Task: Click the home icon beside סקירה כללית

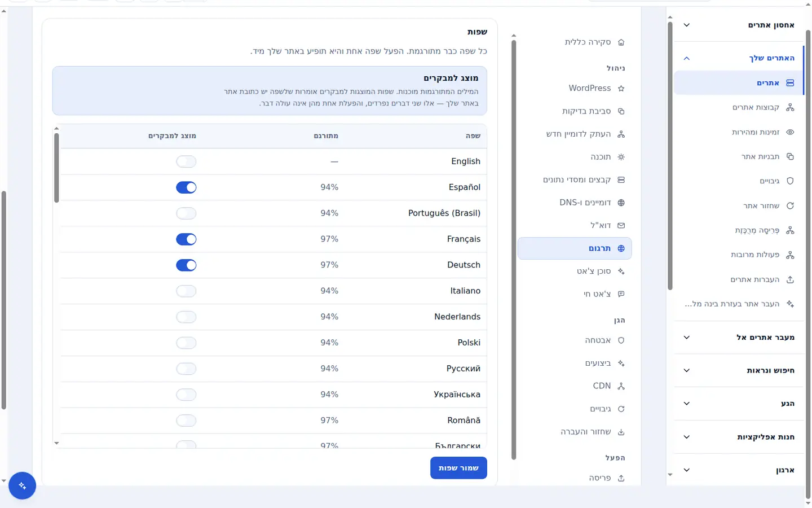Action: 621,42
